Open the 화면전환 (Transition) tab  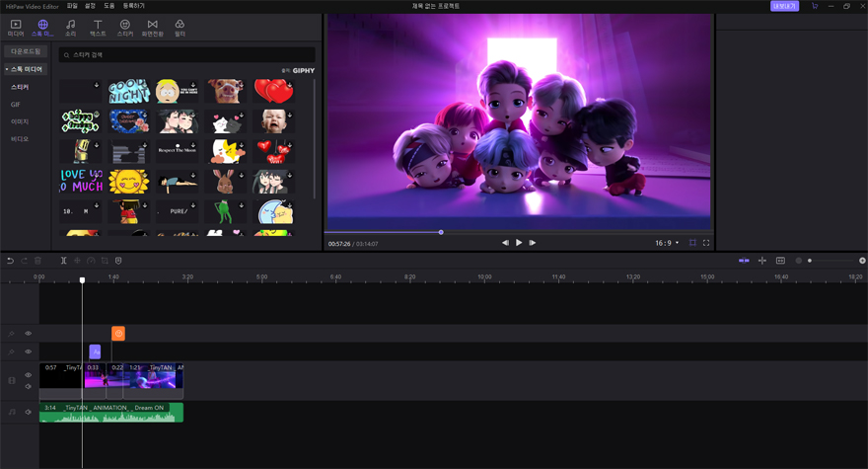point(152,28)
